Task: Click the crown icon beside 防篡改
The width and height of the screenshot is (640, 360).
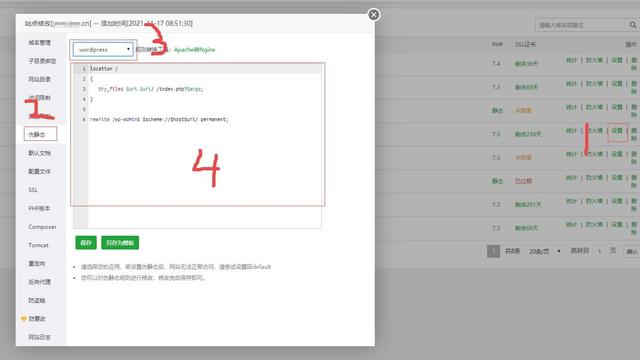Action: (24, 318)
